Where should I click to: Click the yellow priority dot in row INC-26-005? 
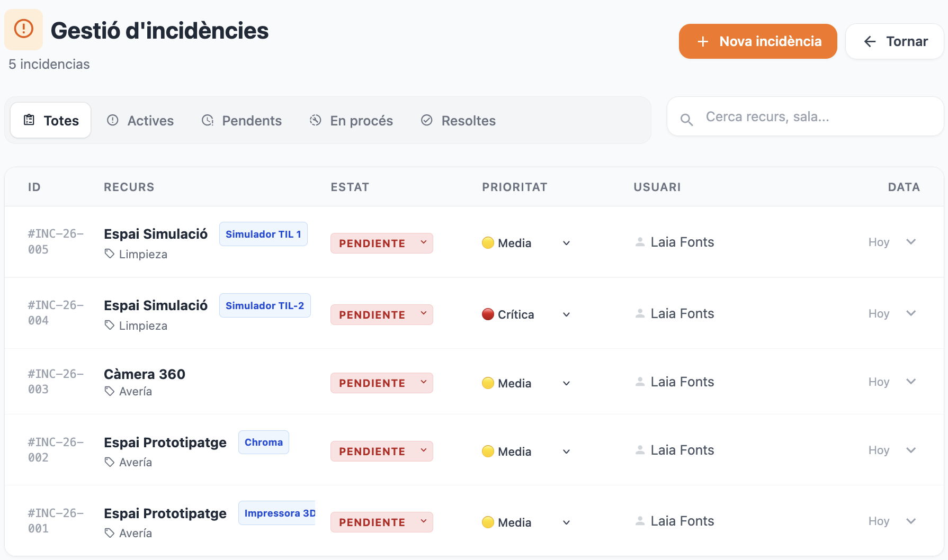click(x=488, y=243)
